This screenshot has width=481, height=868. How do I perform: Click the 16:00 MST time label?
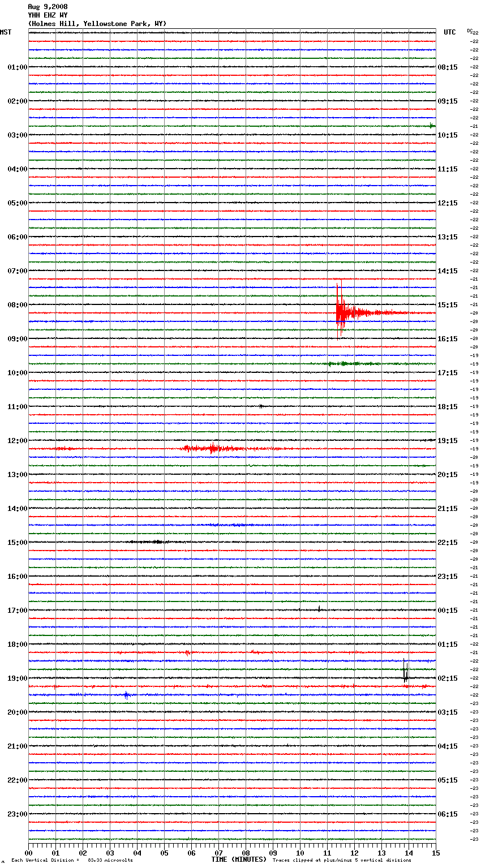17,577
